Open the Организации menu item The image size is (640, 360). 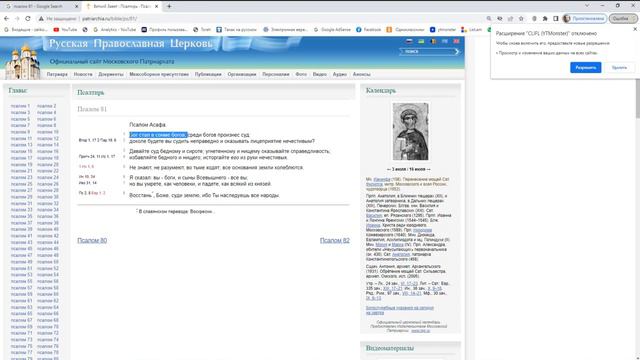(x=242, y=74)
